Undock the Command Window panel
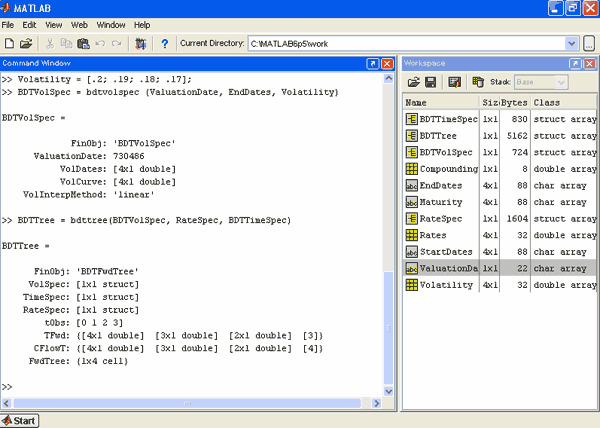 click(x=373, y=63)
